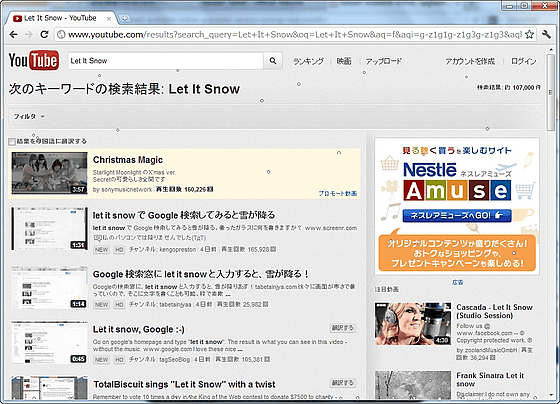Open the 0:45 duration video thumbnail
Image resolution: width=560 pixels, height=404 pixels.
pyautogui.click(x=49, y=343)
